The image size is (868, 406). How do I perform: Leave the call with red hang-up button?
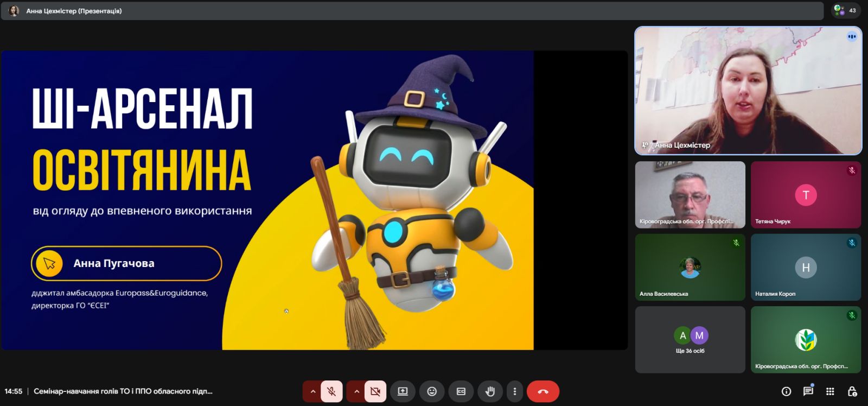[x=543, y=391]
